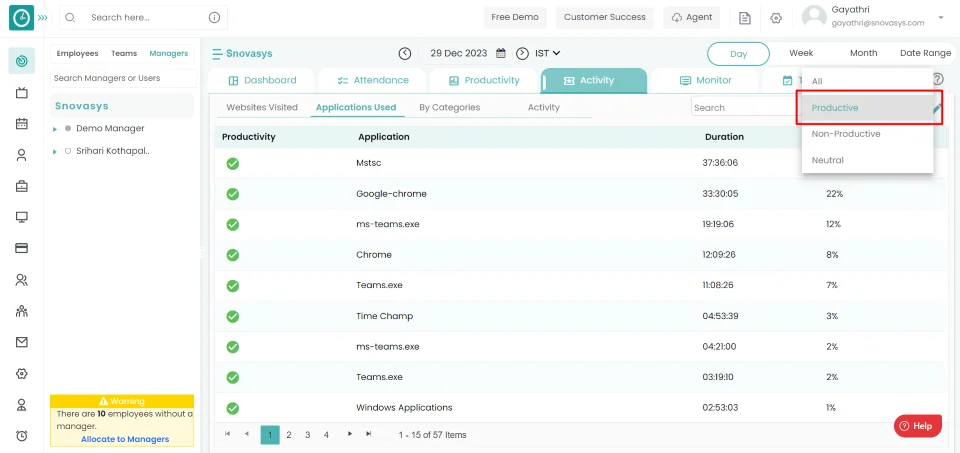Sort by Duration column header
Image resolution: width=960 pixels, height=453 pixels.
(724, 137)
